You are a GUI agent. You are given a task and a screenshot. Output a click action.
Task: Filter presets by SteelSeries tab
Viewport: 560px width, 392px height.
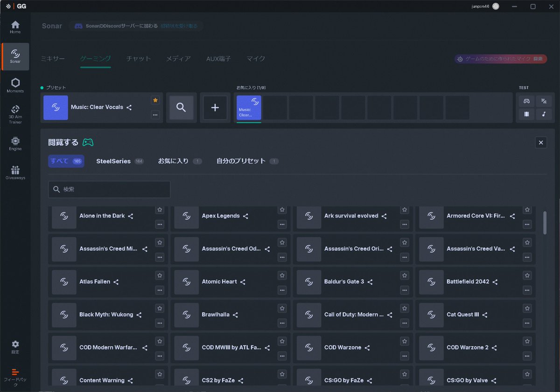[119, 161]
